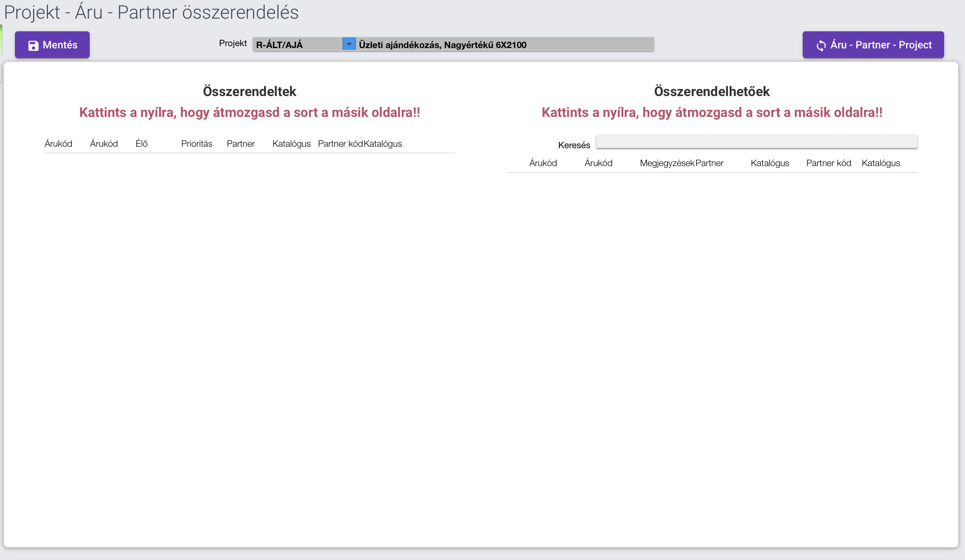Click the Keresés label
Image resolution: width=965 pixels, height=560 pixels.
[574, 145]
